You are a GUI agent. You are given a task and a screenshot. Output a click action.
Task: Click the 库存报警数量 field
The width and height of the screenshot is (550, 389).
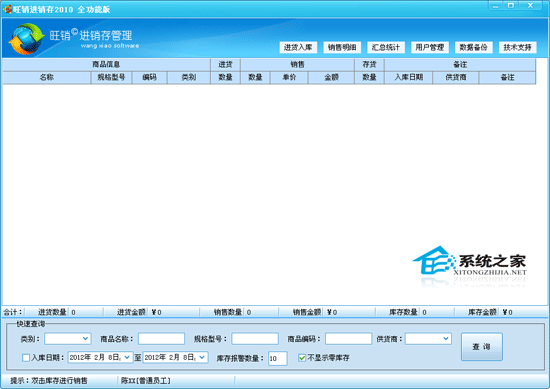[x=278, y=358]
